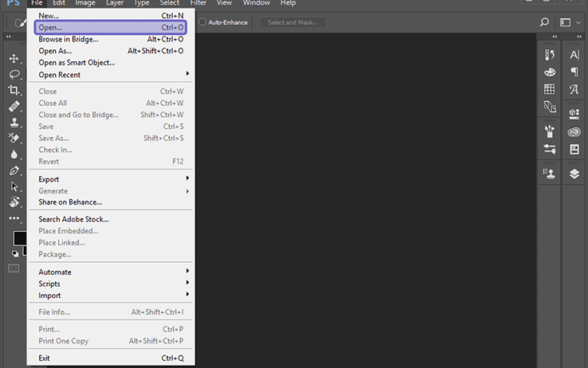Choose Open... from the File menu
The height and width of the screenshot is (368, 588).
(111, 27)
